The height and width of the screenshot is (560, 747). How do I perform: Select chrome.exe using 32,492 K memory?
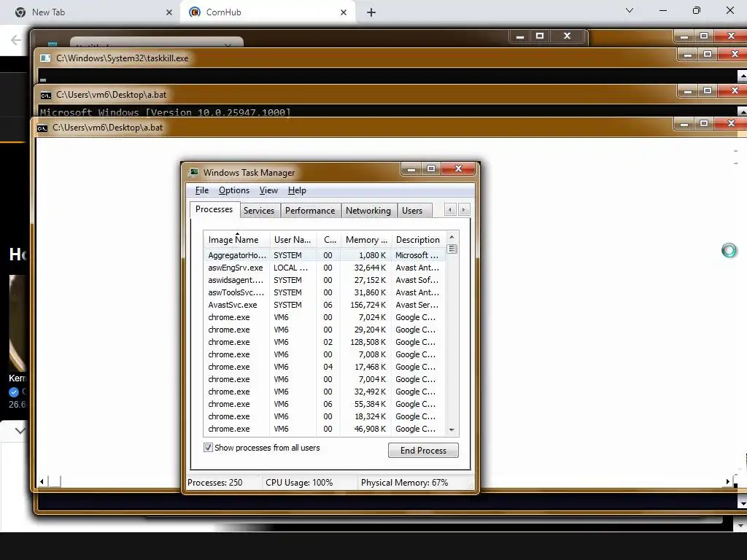[325, 392]
